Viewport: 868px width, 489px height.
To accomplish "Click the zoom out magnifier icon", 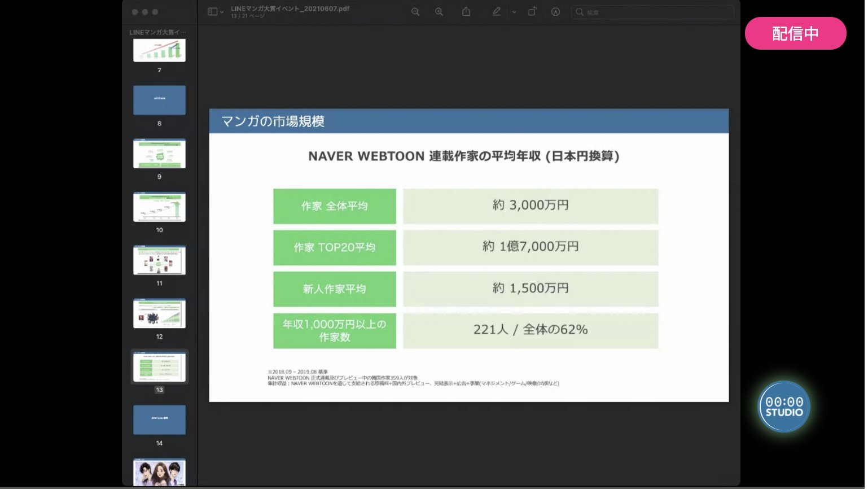I will [x=415, y=12].
